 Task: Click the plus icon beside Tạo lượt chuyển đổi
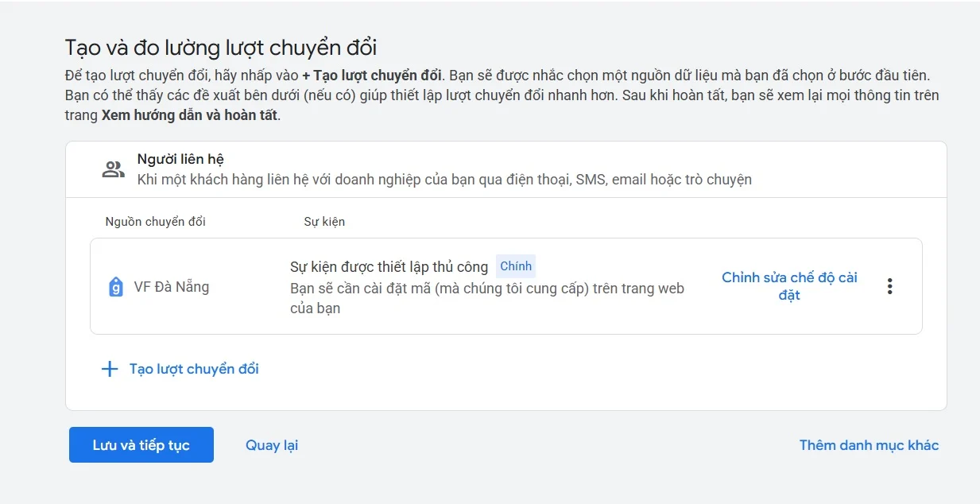click(110, 369)
